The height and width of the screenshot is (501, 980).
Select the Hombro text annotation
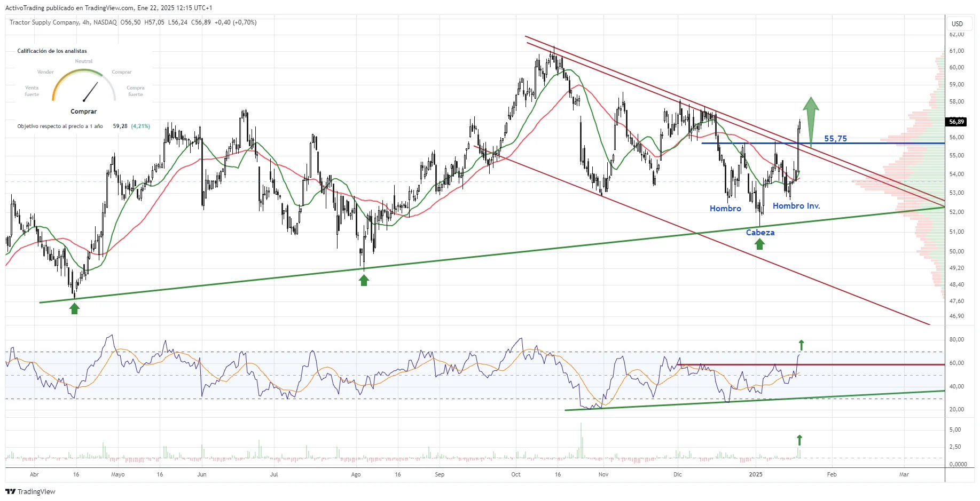pyautogui.click(x=725, y=209)
